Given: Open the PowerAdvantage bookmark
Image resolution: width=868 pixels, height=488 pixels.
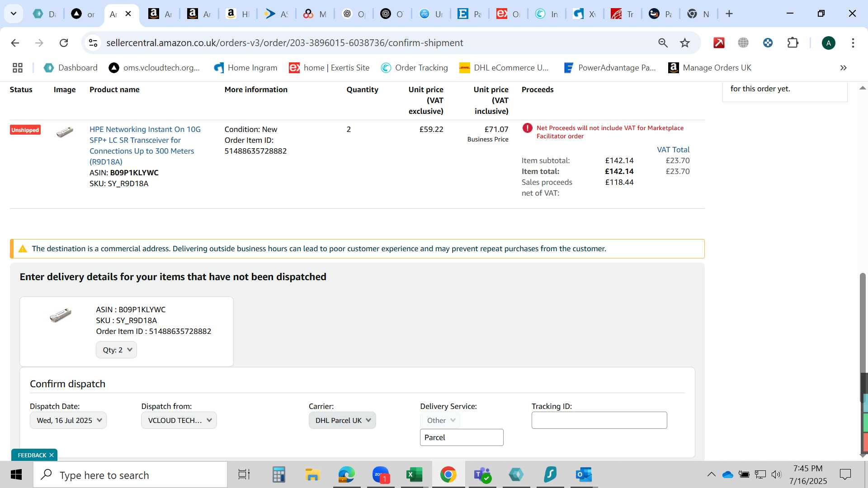Looking at the screenshot, I should pyautogui.click(x=610, y=68).
